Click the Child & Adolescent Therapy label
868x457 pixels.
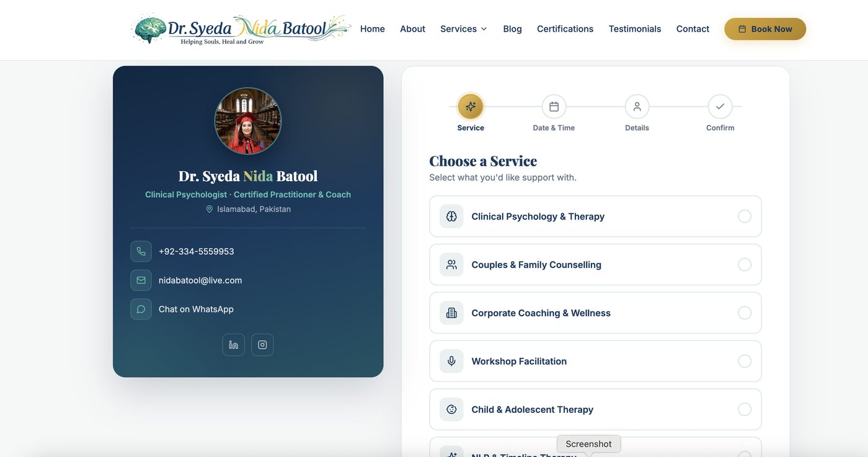coord(532,409)
